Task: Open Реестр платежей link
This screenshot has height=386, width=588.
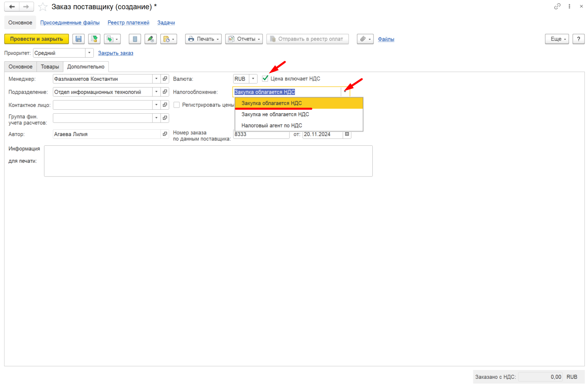Action: pyautogui.click(x=128, y=23)
